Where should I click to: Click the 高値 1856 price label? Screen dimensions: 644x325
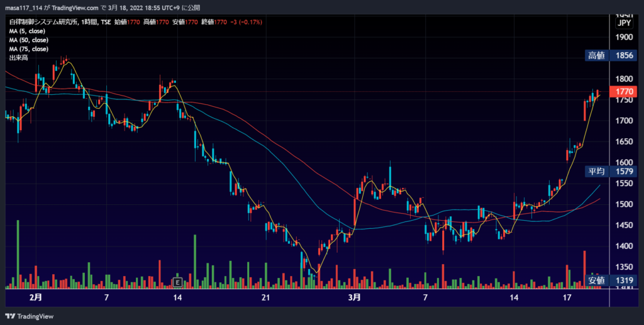click(x=611, y=55)
